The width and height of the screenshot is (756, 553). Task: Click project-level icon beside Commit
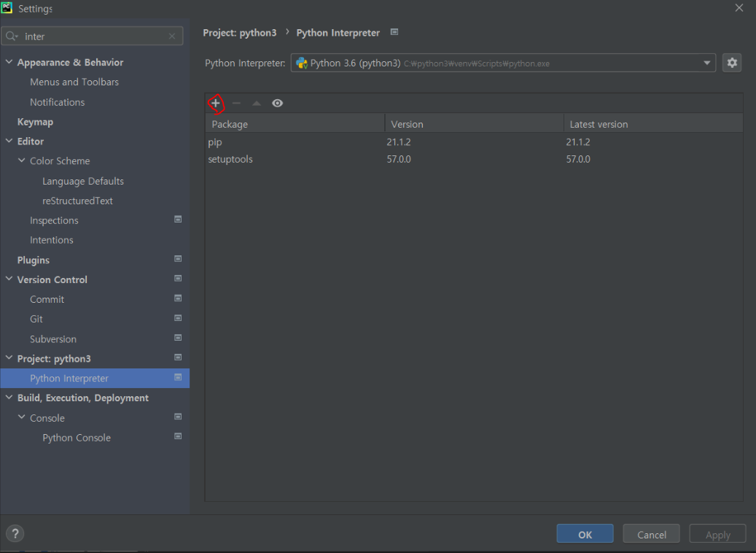coord(178,298)
